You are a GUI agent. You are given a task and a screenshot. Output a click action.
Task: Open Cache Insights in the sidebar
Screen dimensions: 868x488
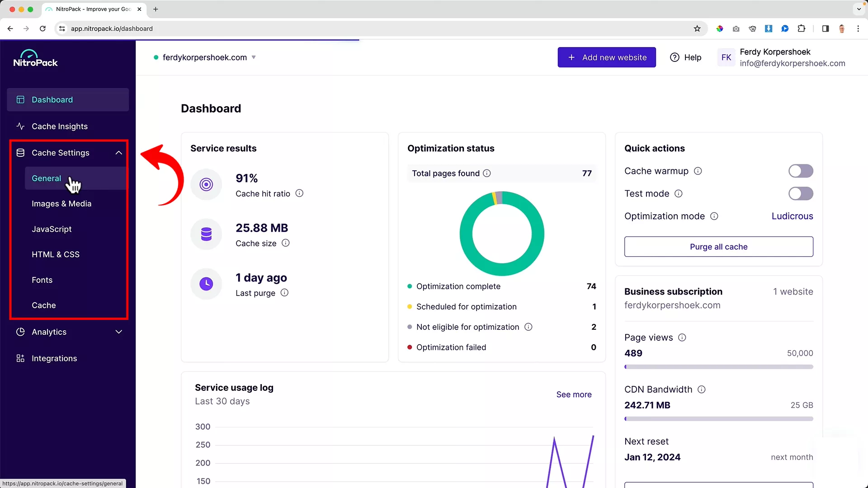60,127
